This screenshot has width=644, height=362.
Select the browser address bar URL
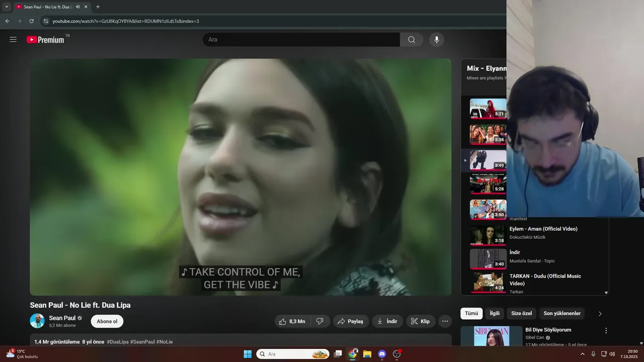pos(126,21)
